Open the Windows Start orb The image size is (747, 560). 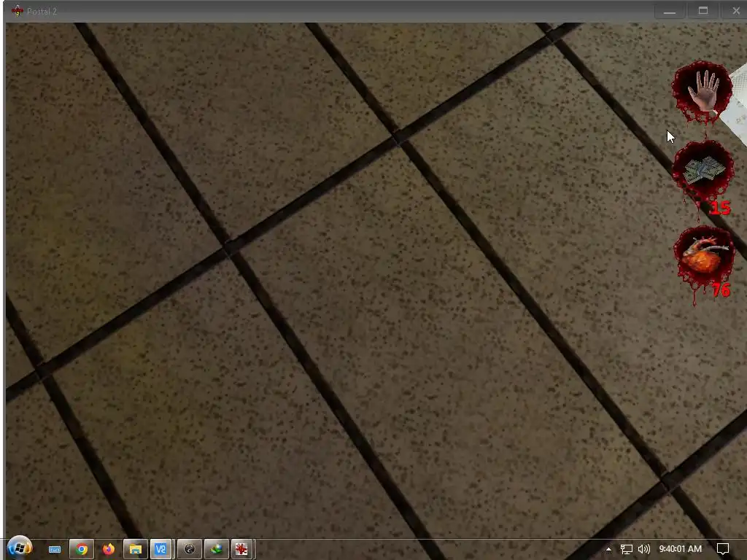(20, 548)
